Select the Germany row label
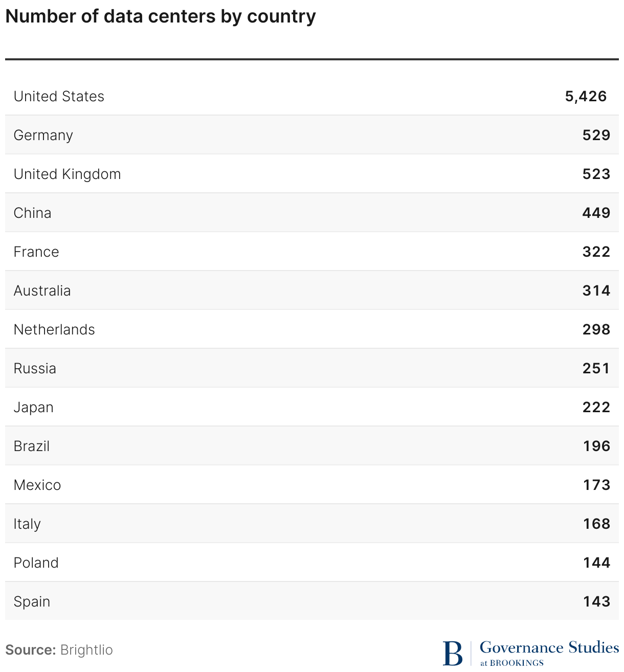 pyautogui.click(x=43, y=135)
